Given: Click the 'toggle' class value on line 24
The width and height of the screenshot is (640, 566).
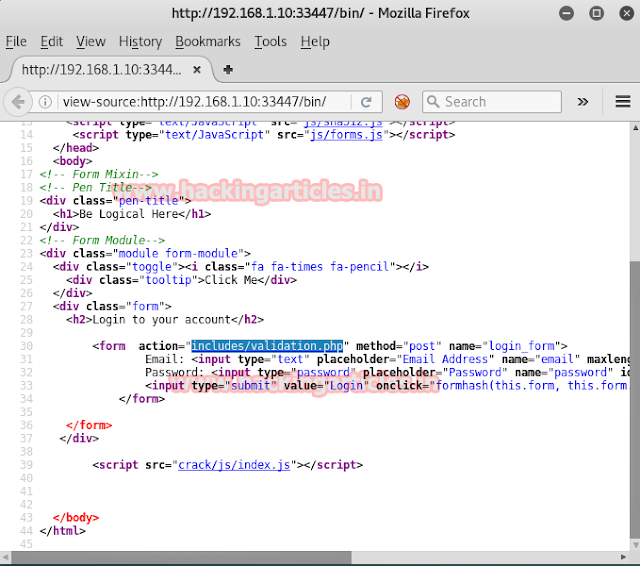Looking at the screenshot, I should click(152, 266).
